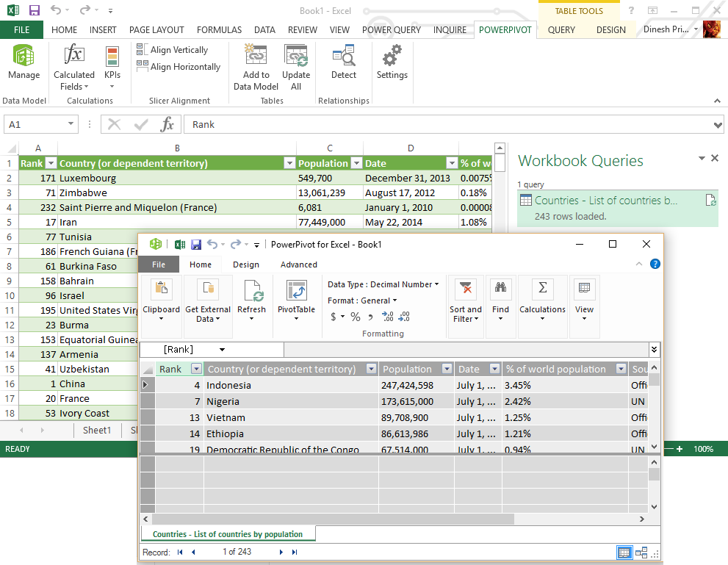This screenshot has width=728, height=565.
Task: Open Data Type Decimal Number dropdown
Action: 383,284
